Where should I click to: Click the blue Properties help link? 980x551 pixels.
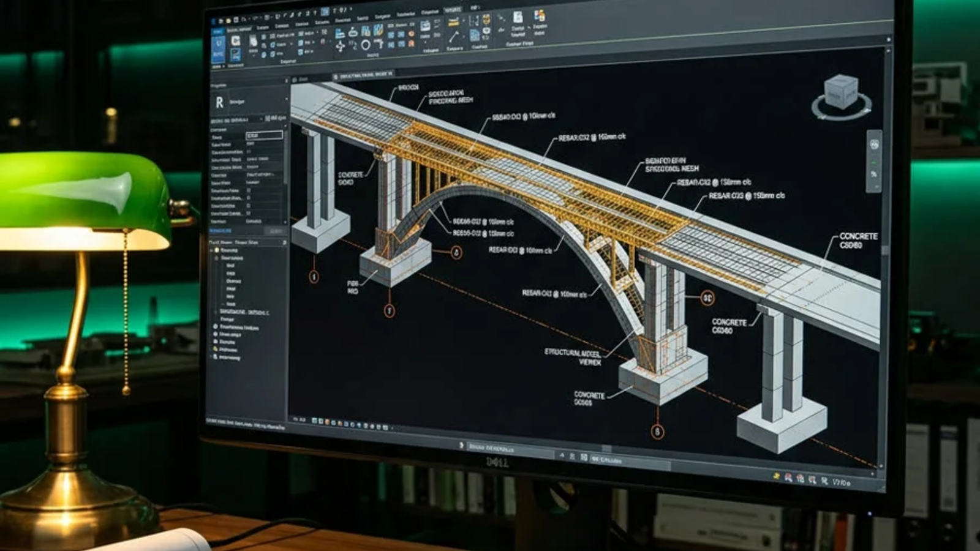[220, 231]
